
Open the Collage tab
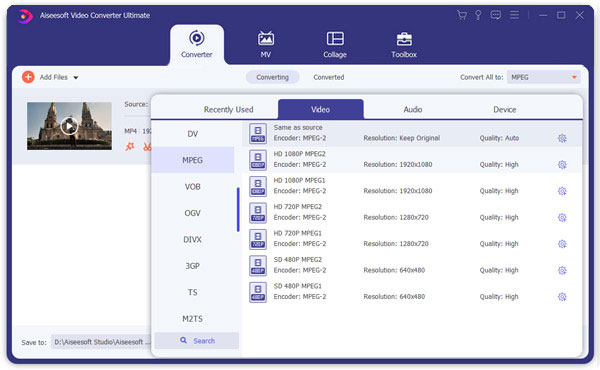335,44
